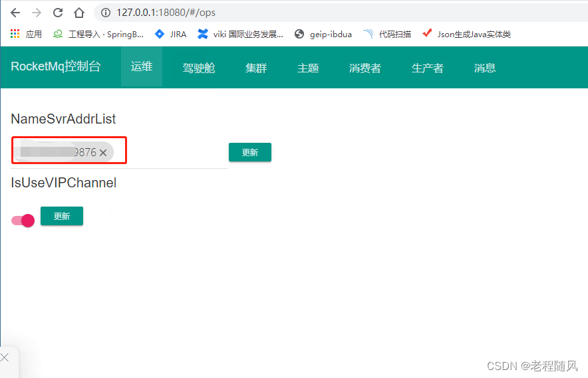This screenshot has width=588, height=378.
Task: Click 更新 next to NameSvrAddrList
Action: coord(250,152)
